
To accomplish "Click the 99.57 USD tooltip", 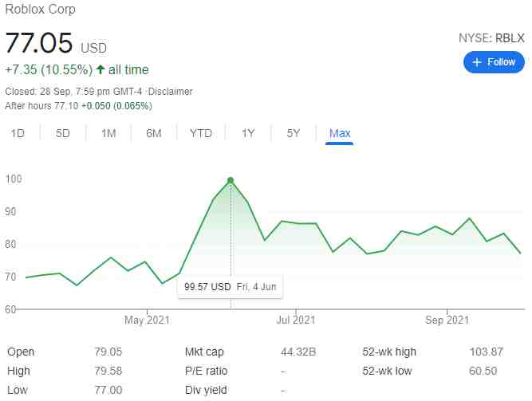I will coord(230,287).
